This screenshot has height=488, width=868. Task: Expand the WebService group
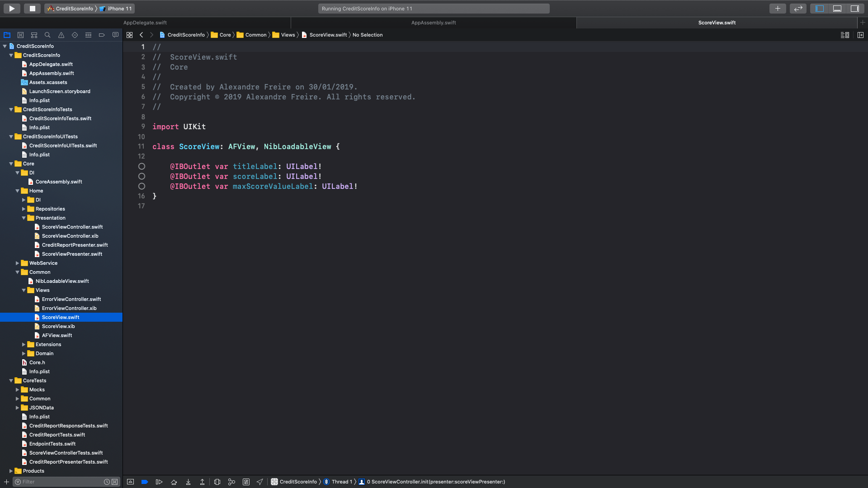click(x=17, y=263)
